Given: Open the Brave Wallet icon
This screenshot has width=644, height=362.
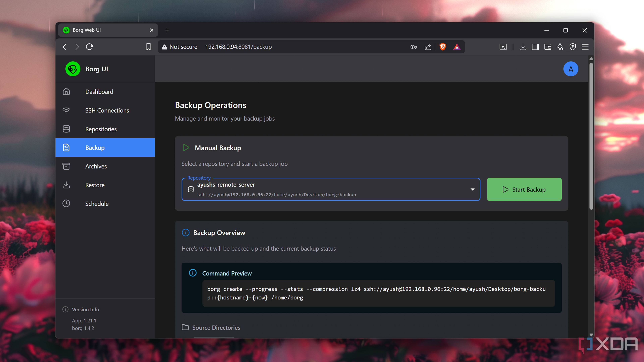Looking at the screenshot, I should (548, 47).
